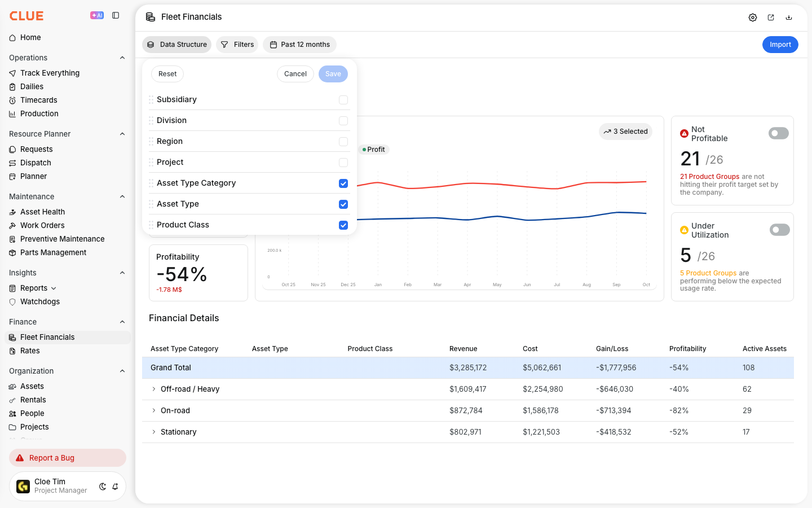Open the settings gear icon
The height and width of the screenshot is (508, 812).
[x=753, y=17]
